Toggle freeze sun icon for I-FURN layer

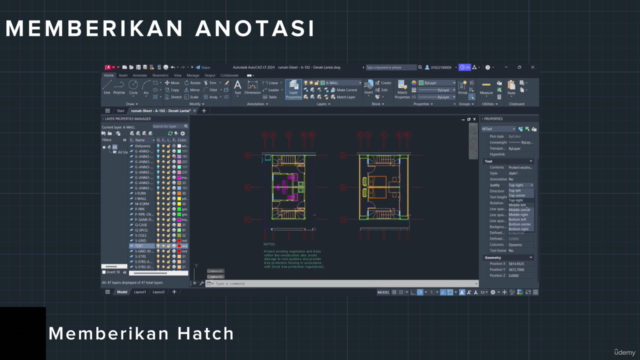coord(163,193)
